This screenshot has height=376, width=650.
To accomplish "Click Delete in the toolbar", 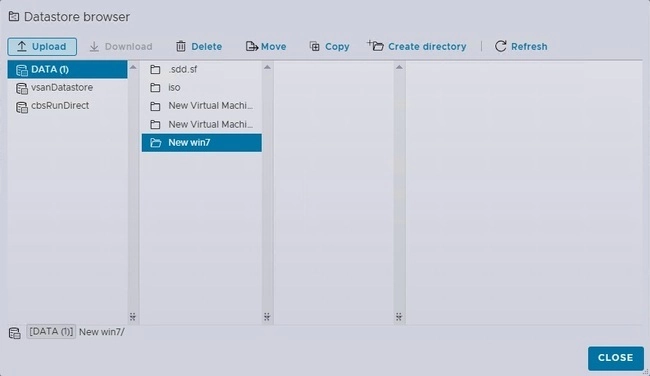I will pyautogui.click(x=199, y=46).
